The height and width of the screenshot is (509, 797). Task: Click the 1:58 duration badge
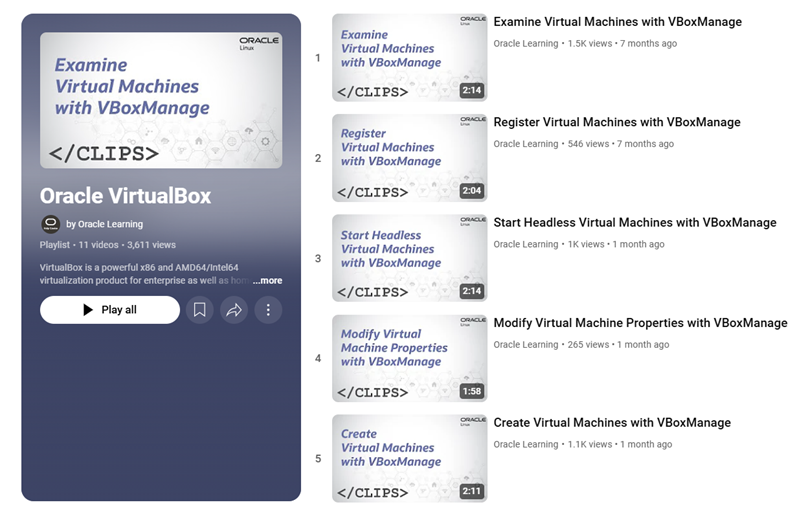[x=472, y=391]
